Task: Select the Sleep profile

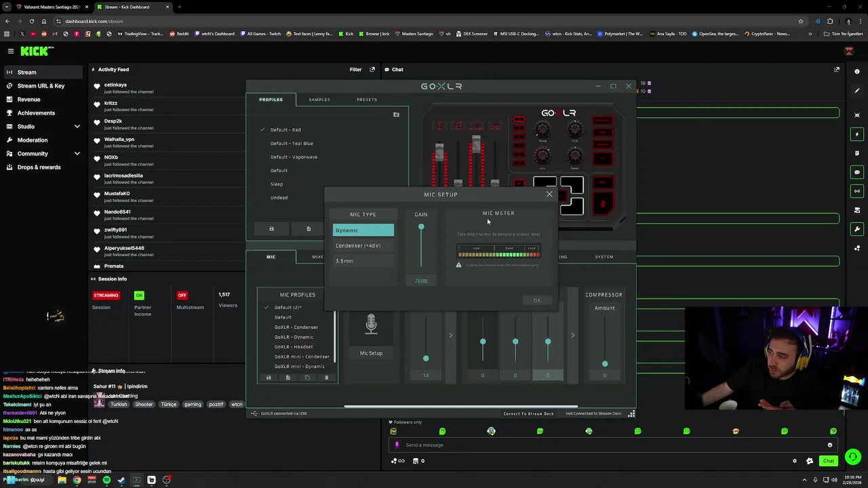Action: (277, 184)
